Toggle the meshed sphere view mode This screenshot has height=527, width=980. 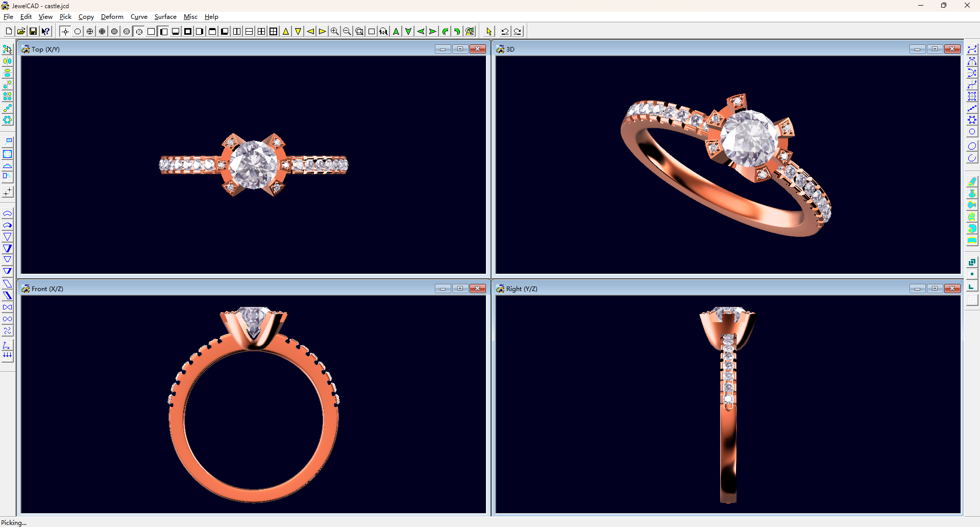coord(102,31)
